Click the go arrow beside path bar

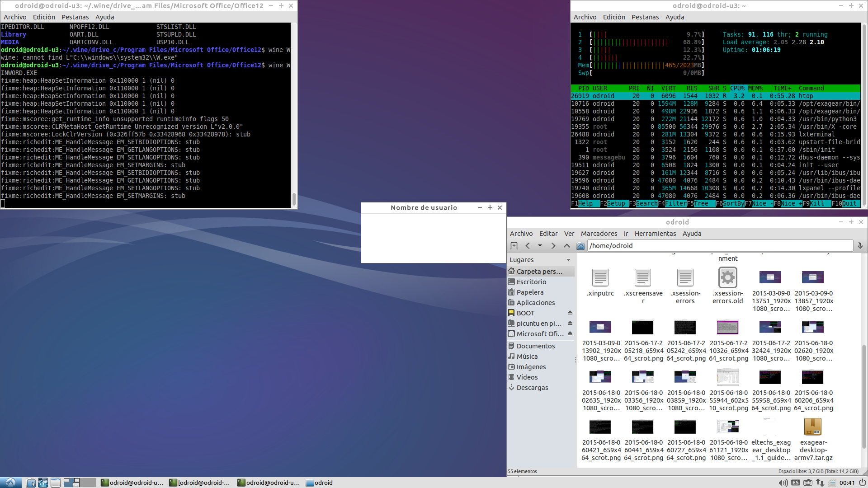(x=860, y=246)
